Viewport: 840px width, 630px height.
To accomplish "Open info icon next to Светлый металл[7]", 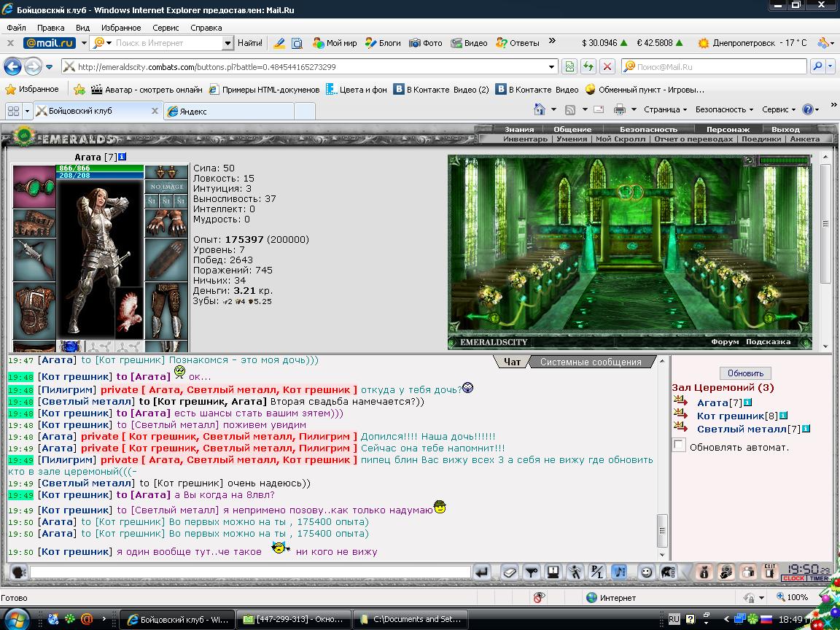I will (806, 429).
